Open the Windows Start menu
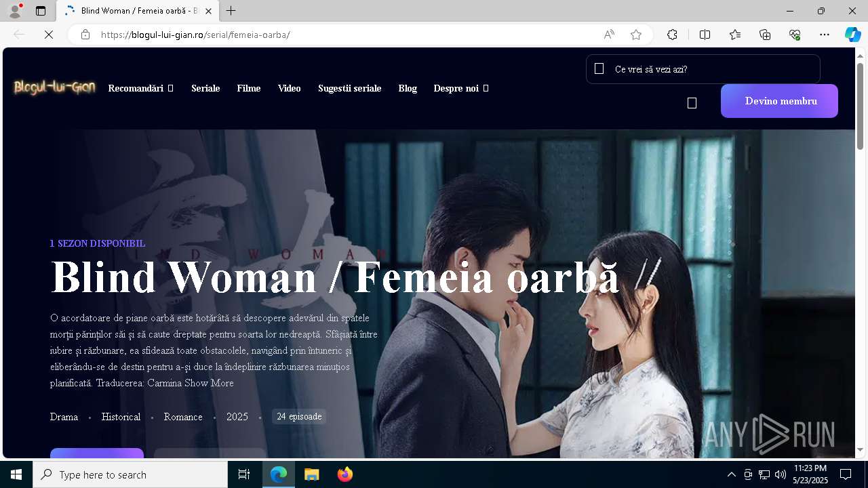The height and width of the screenshot is (488, 868). (x=16, y=474)
